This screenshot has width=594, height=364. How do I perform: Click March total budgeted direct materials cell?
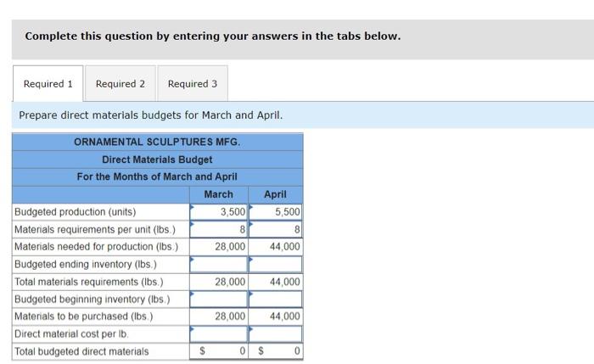[x=219, y=351]
